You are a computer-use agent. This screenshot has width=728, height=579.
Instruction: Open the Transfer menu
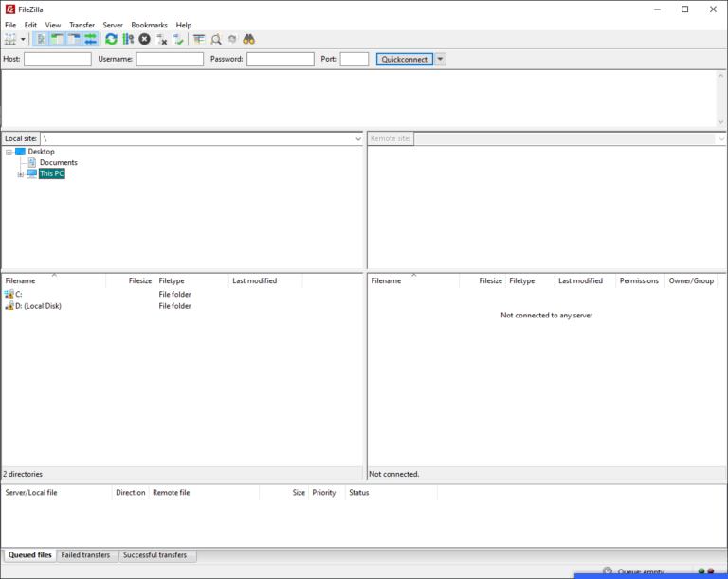[x=82, y=25]
